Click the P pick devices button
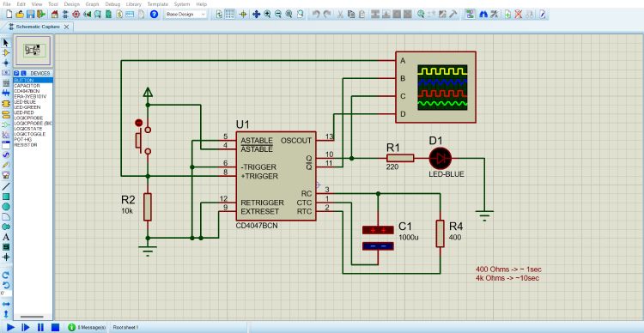644x333 pixels. click(16, 73)
